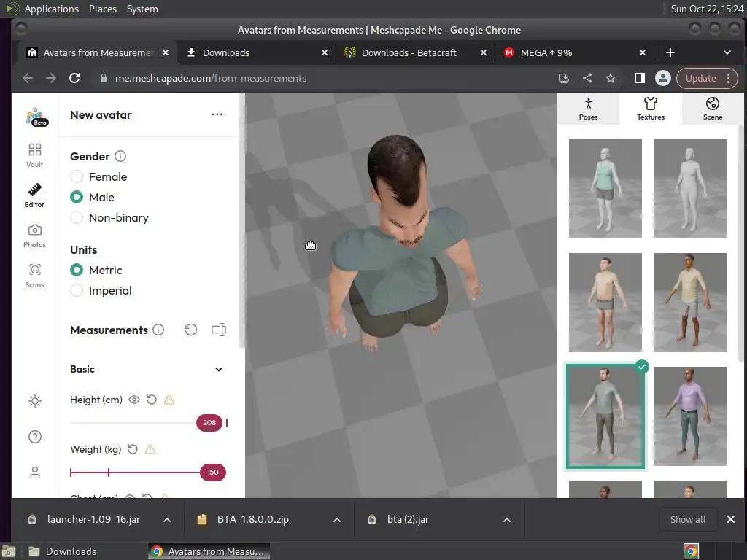
Task: Toggle Chrome side panel icon
Action: click(x=639, y=78)
